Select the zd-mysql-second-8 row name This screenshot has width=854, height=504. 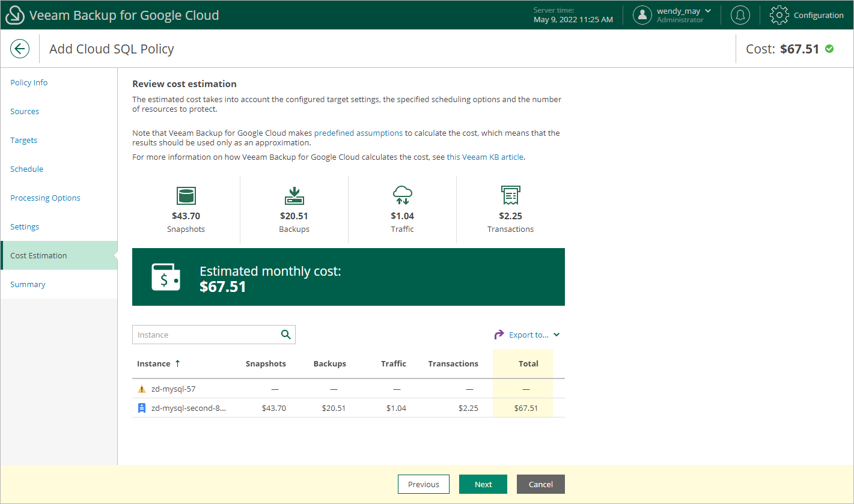(189, 408)
